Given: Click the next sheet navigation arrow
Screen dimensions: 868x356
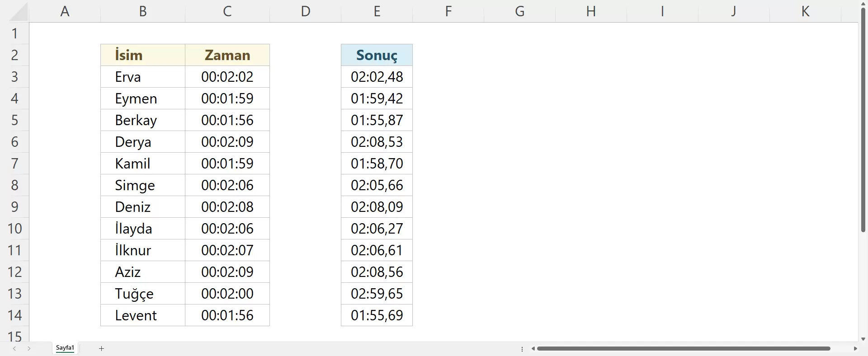Looking at the screenshot, I should (x=29, y=348).
